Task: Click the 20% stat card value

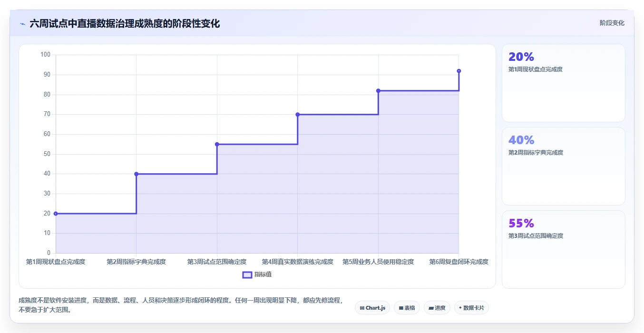Action: point(521,57)
